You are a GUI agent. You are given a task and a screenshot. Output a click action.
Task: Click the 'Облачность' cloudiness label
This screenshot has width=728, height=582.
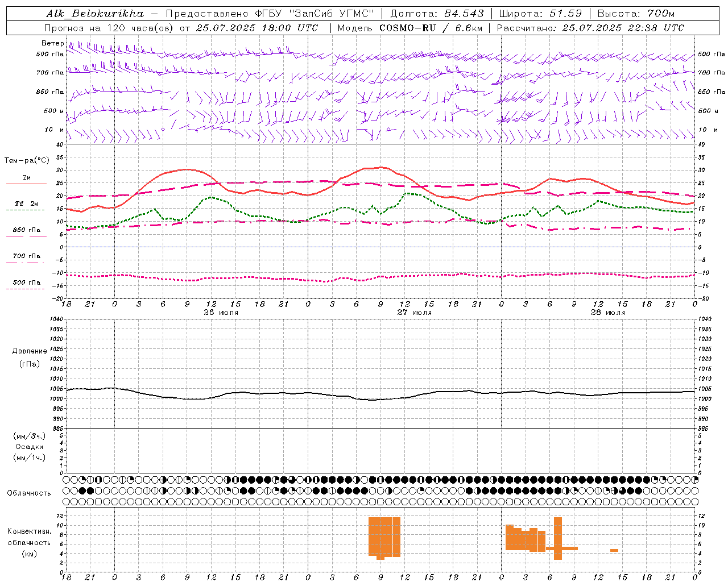coord(29,493)
